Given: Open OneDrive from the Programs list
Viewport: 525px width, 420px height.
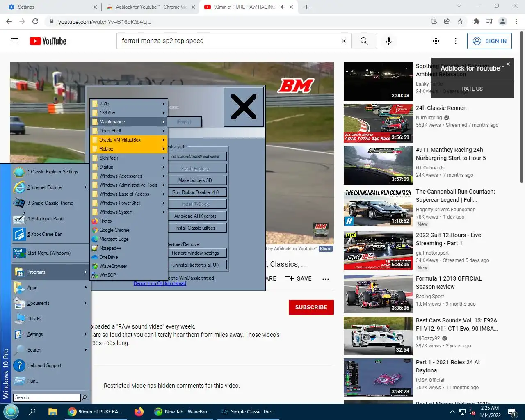Looking at the screenshot, I should tap(128, 257).
